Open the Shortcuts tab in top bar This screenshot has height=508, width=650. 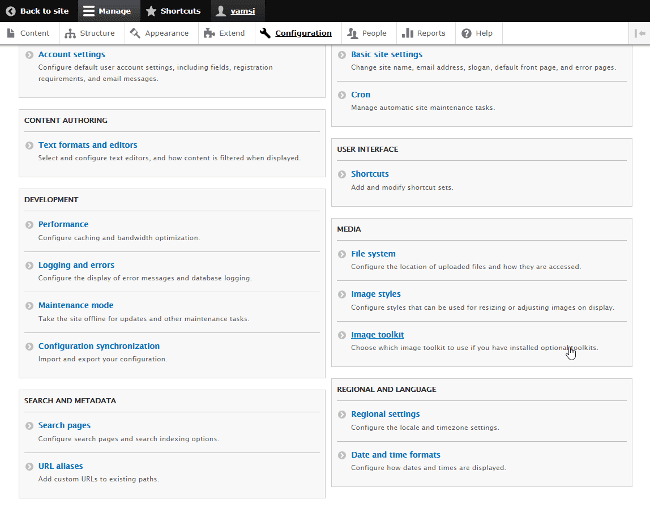(x=175, y=11)
